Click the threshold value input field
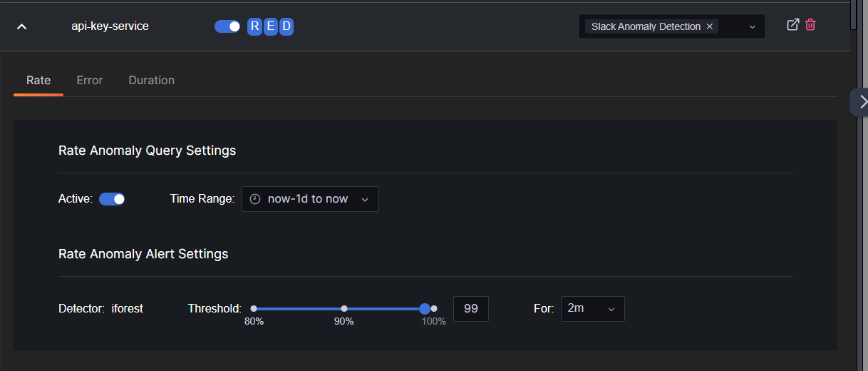This screenshot has height=371, width=868. pyautogui.click(x=471, y=308)
